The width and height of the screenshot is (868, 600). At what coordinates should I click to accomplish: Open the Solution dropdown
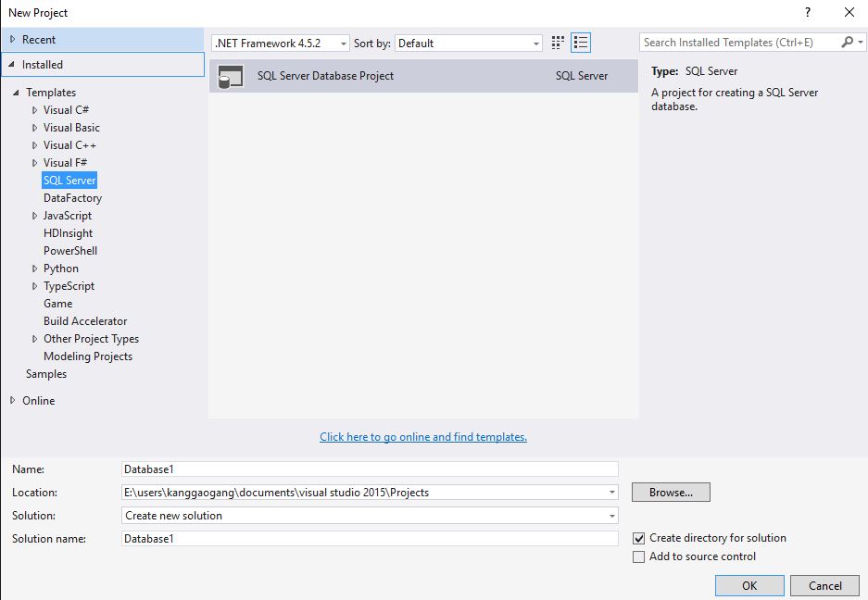pos(370,516)
